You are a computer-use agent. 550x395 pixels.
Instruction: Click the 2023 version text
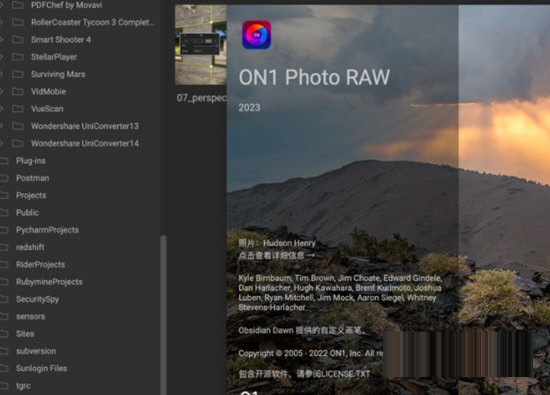point(249,107)
